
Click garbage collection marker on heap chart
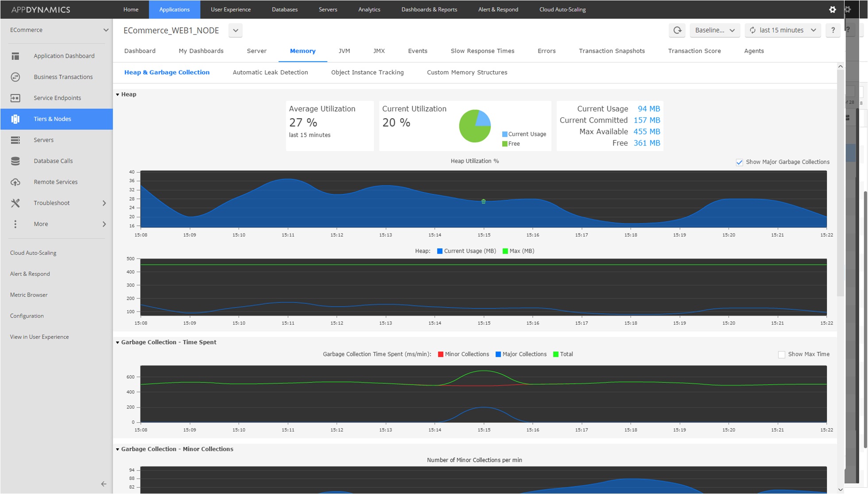(484, 201)
